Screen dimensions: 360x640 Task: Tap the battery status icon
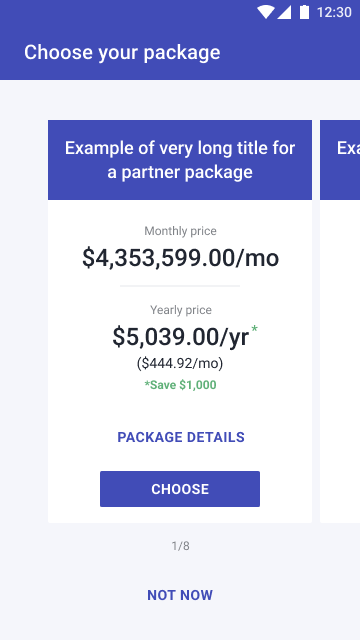click(304, 12)
